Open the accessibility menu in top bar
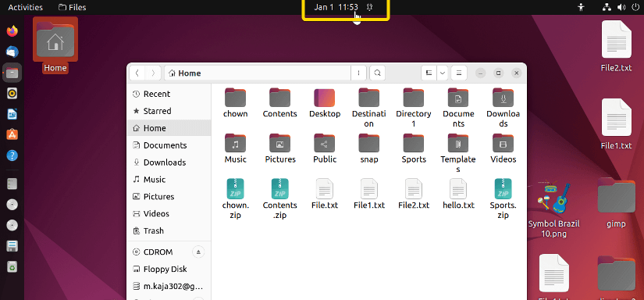Screen dimensions: 644x300 [581, 7]
